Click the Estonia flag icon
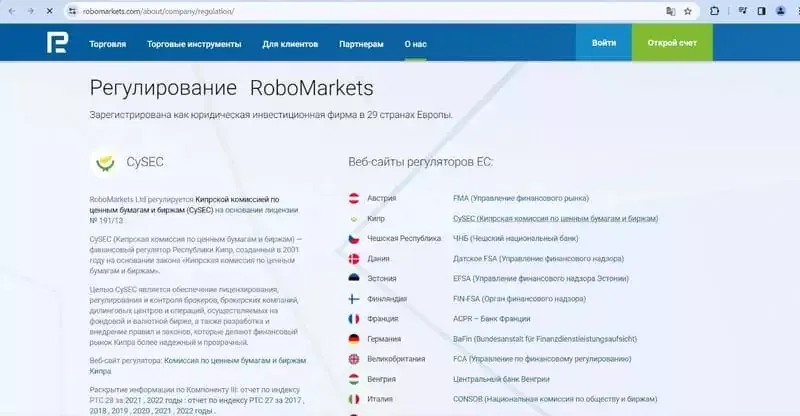Image resolution: width=800 pixels, height=416 pixels. pyautogui.click(x=354, y=279)
